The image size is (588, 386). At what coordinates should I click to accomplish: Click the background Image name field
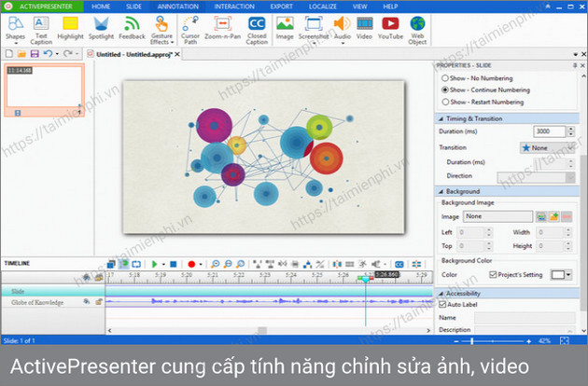tap(497, 216)
